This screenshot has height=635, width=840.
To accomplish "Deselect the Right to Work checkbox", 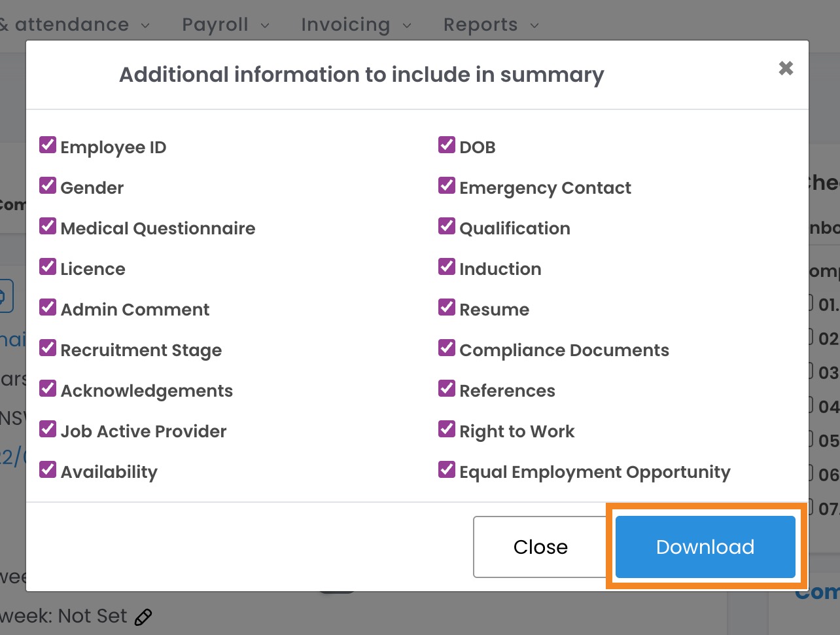I will [x=447, y=429].
